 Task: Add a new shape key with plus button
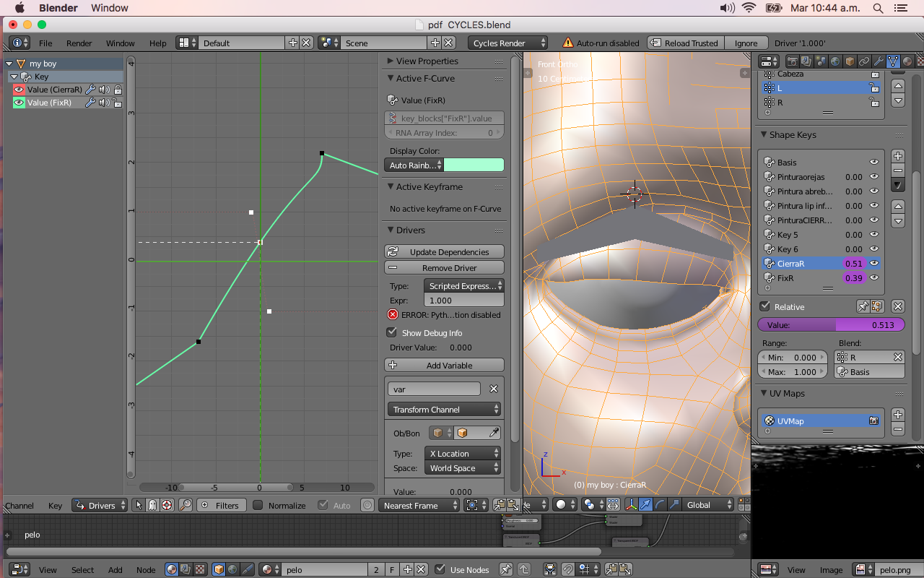point(897,155)
